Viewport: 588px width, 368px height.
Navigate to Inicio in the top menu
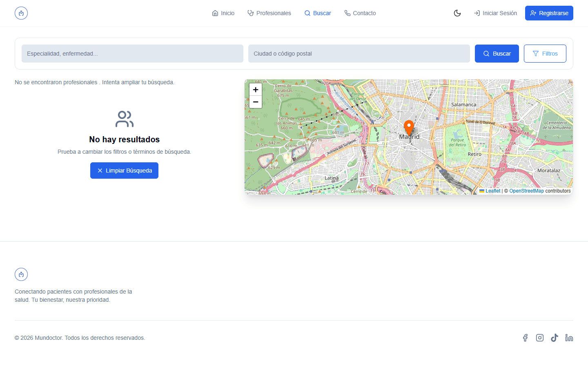(x=223, y=13)
